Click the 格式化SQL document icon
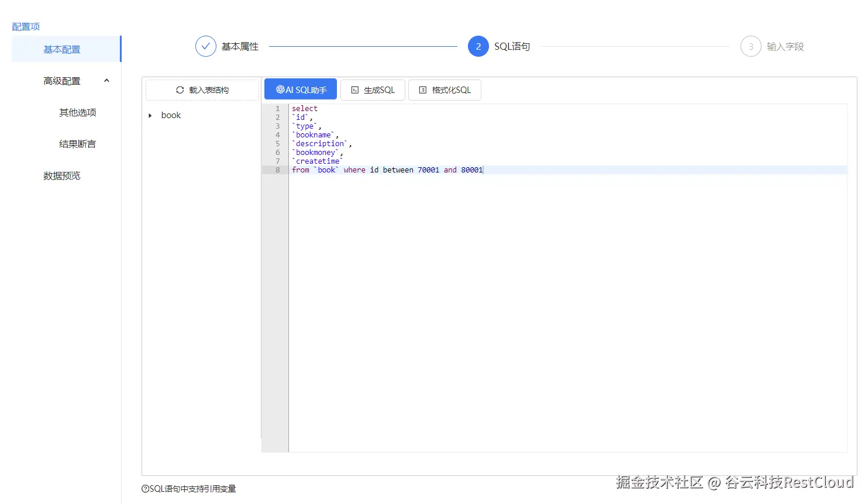The width and height of the screenshot is (868, 504). pos(423,90)
